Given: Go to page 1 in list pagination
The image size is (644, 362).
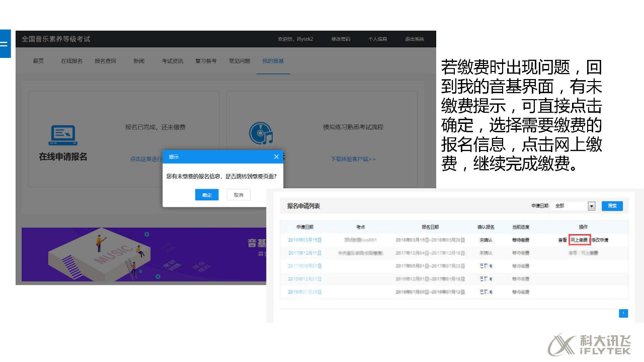Looking at the screenshot, I should click(x=623, y=314).
